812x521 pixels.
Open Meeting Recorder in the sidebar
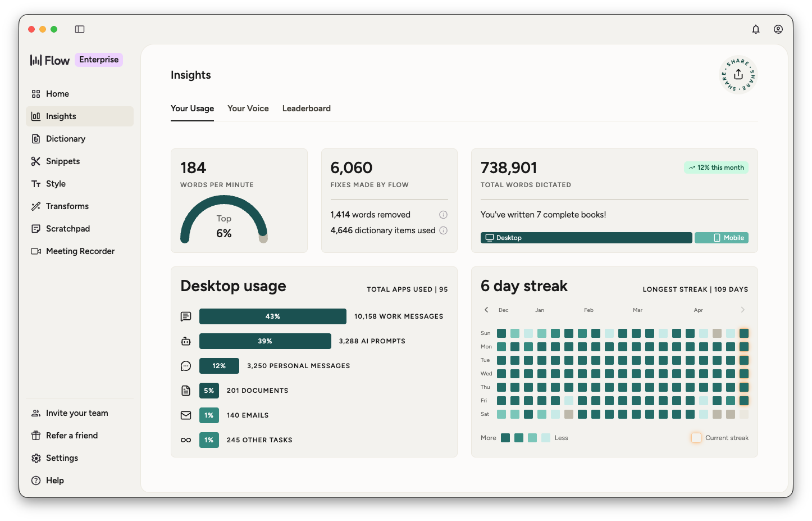(x=80, y=251)
